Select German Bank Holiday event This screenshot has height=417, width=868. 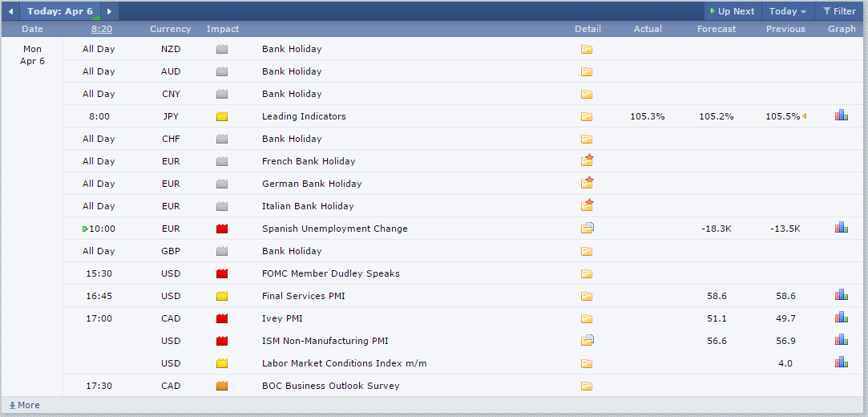(x=312, y=184)
